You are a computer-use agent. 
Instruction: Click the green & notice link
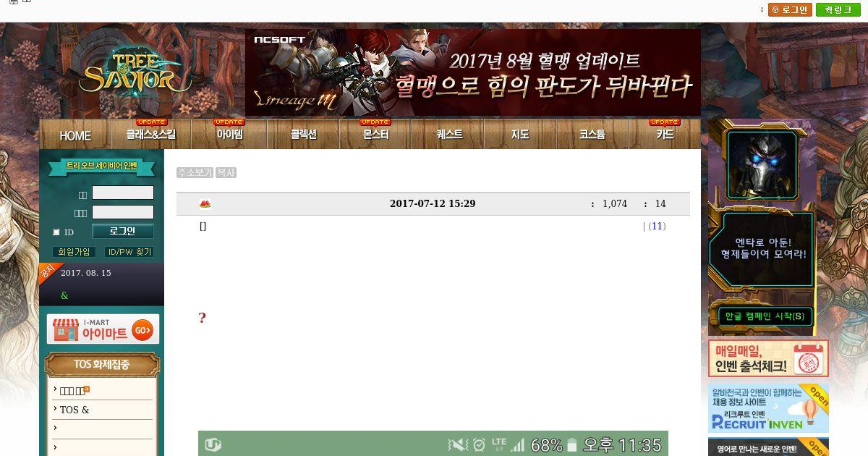click(65, 295)
